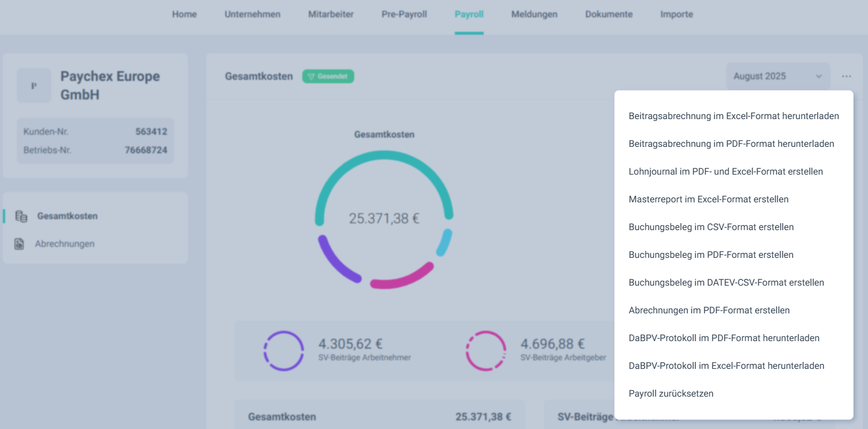Switch to the Meldungen tab
868x429 pixels.
534,14
